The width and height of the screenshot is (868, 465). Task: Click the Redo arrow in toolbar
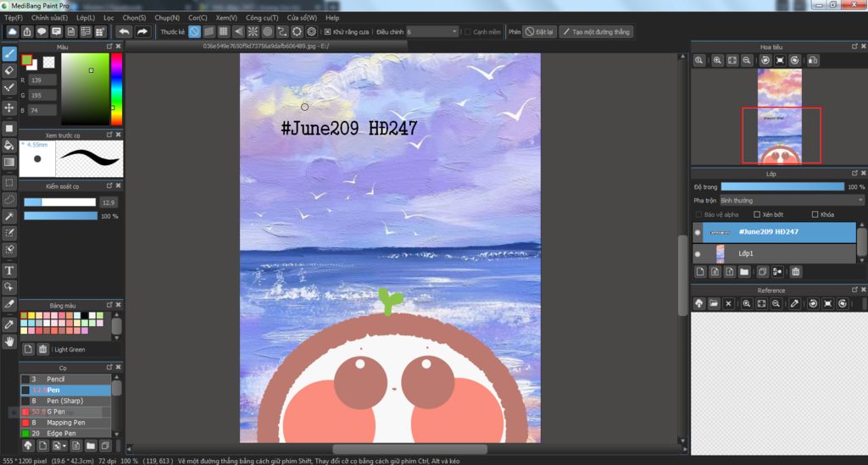142,31
